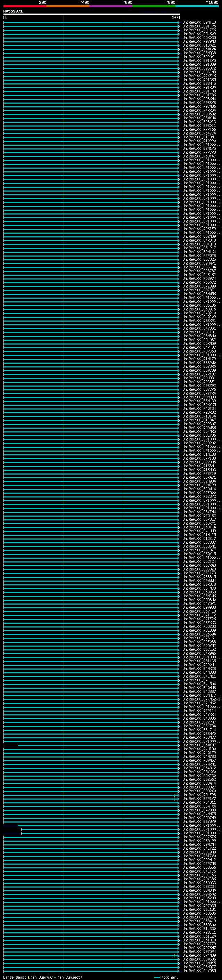Select hit label UniRef100_A7PCV3
222x980 pixels.
pos(199,153)
